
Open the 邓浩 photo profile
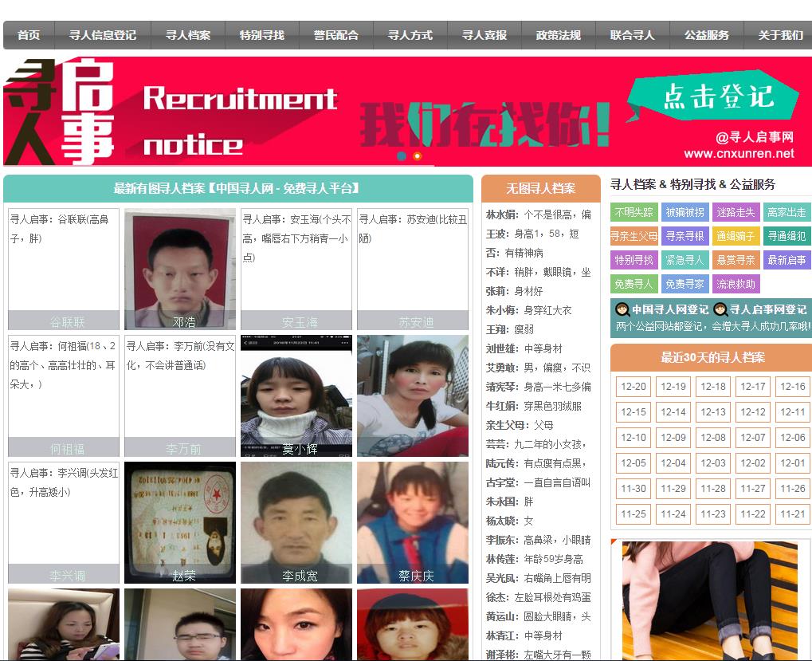coord(180,270)
